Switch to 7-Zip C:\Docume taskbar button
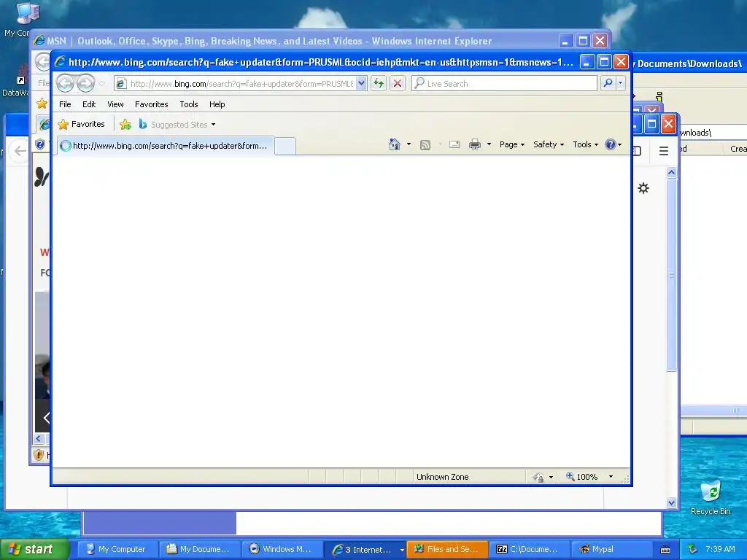The image size is (747, 560). (529, 549)
